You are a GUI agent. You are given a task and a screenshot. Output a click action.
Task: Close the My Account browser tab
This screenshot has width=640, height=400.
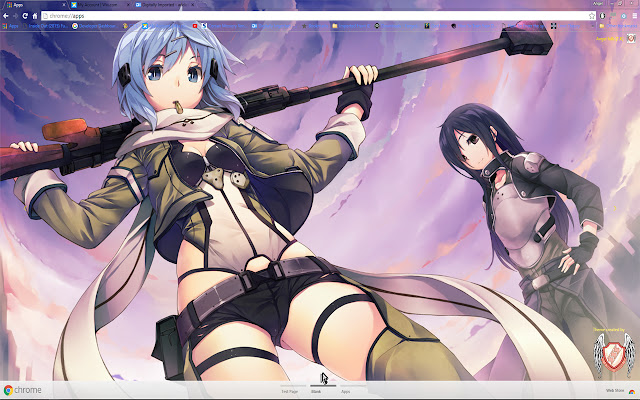128,5
